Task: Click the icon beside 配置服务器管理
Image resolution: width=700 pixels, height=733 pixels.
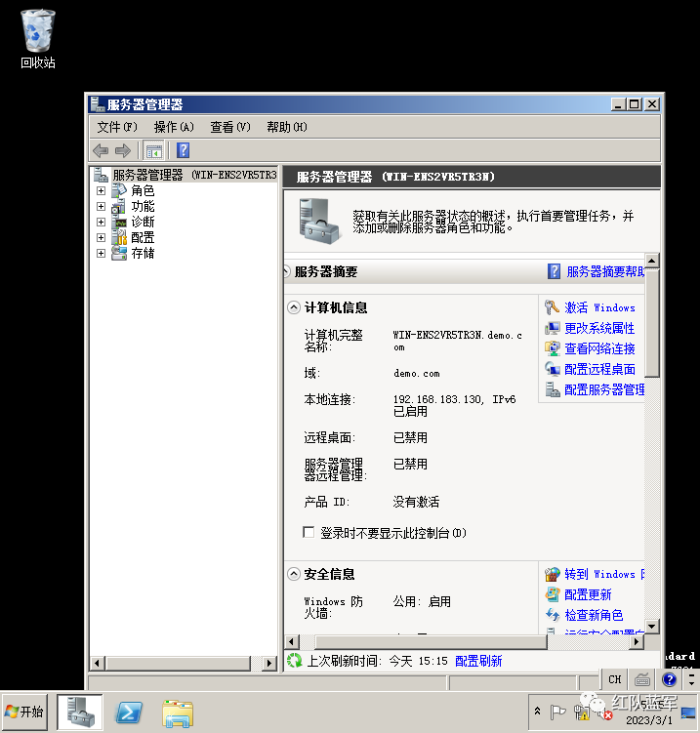Action: tap(553, 389)
